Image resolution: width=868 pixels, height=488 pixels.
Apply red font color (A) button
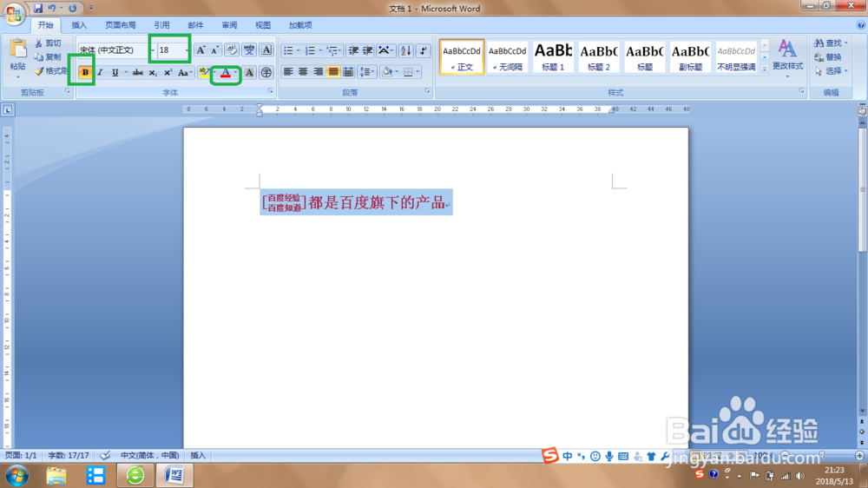tap(226, 72)
